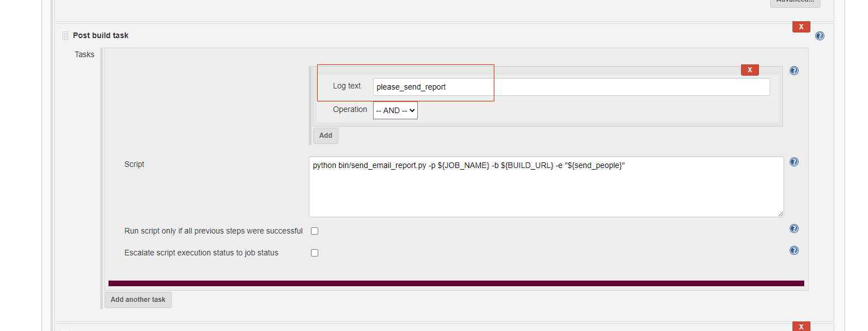Click the red X below Add another task
The image size is (868, 331).
801,327
